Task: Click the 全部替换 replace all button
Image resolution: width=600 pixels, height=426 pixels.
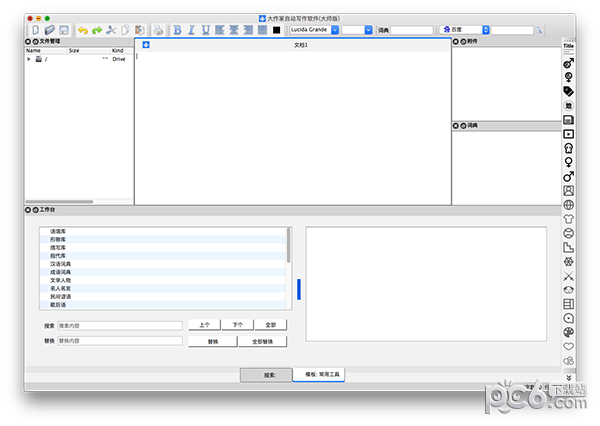Action: (262, 341)
